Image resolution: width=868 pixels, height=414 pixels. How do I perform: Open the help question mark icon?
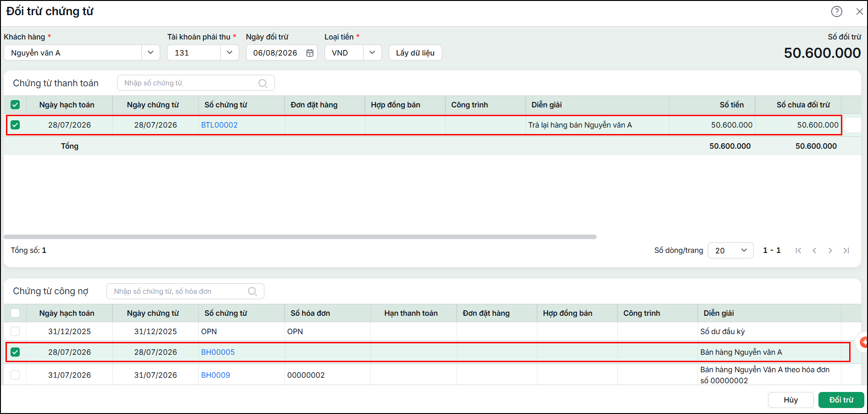[x=836, y=11]
